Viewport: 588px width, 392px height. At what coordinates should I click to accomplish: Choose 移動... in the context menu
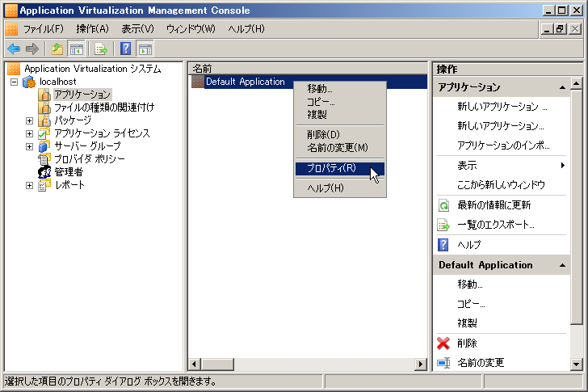pyautogui.click(x=340, y=89)
